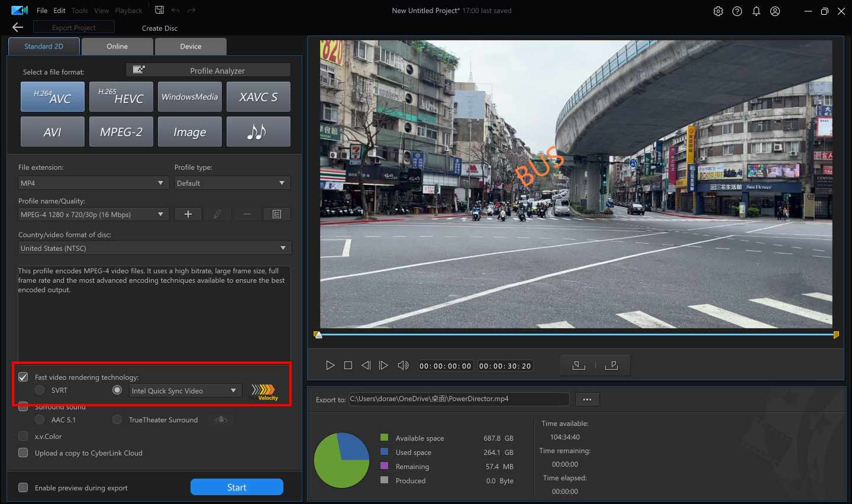Stop the preview playback

pyautogui.click(x=348, y=366)
